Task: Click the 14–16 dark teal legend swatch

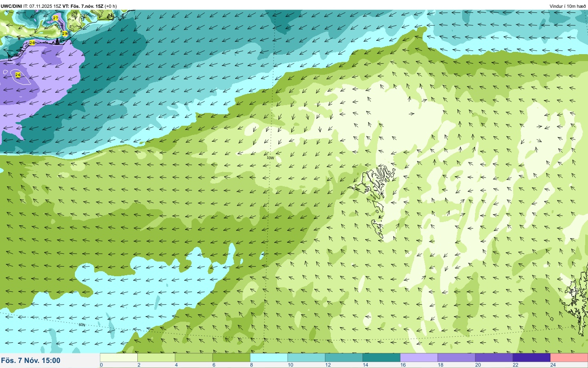Action: pos(381,357)
